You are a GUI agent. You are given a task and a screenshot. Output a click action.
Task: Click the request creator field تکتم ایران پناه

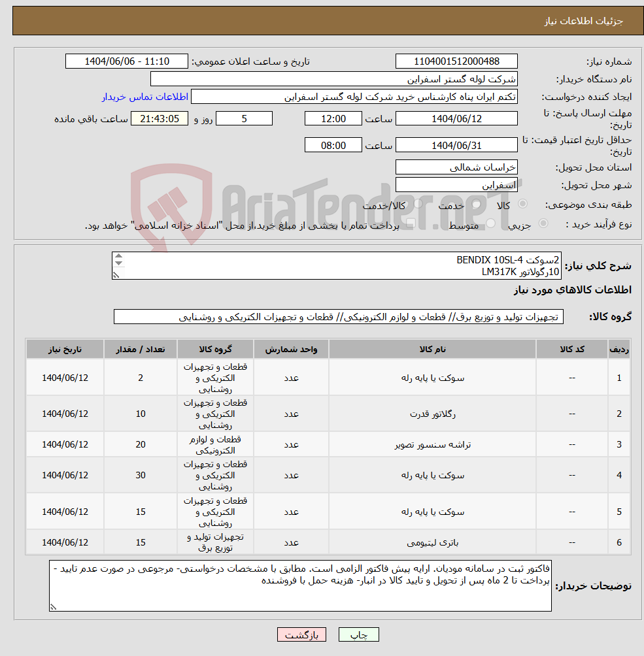(354, 97)
